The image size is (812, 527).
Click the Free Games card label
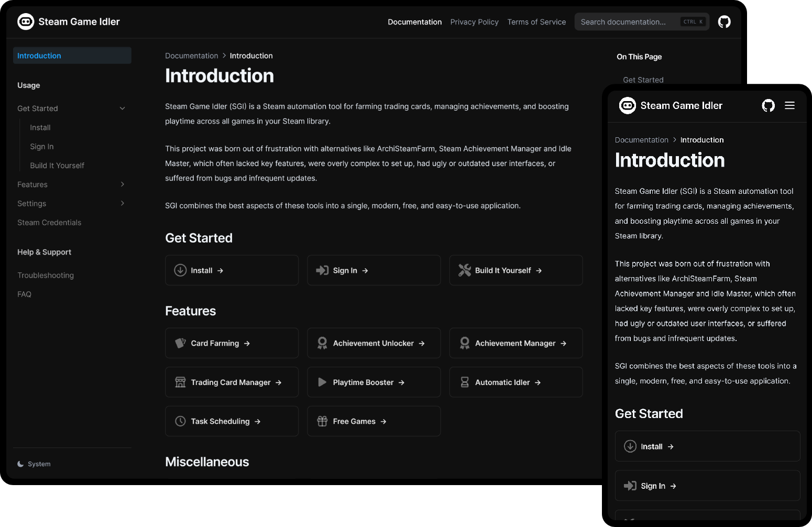pos(354,422)
